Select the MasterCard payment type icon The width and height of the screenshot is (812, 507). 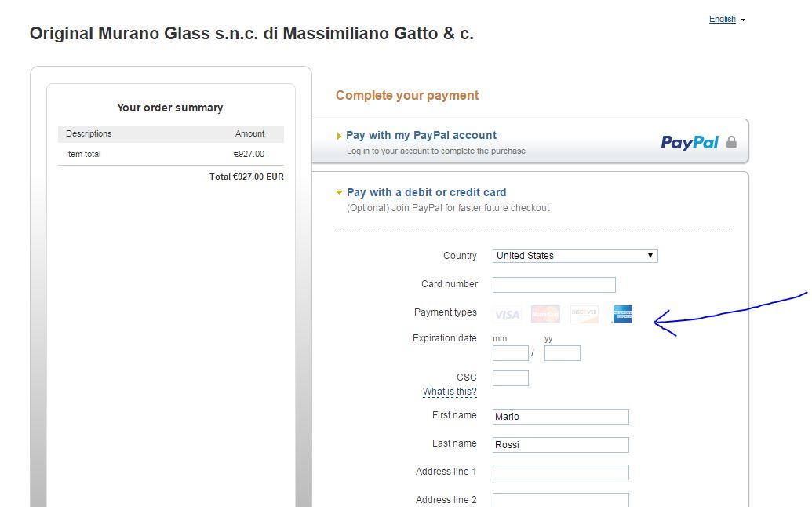544,314
